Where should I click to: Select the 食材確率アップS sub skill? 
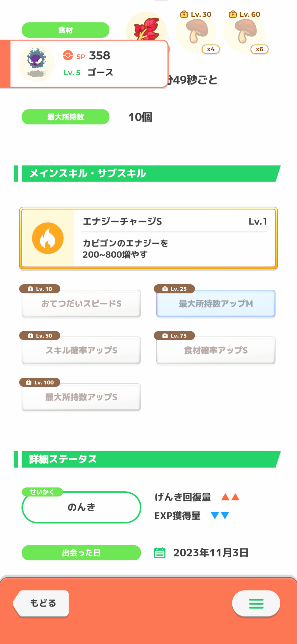216,350
